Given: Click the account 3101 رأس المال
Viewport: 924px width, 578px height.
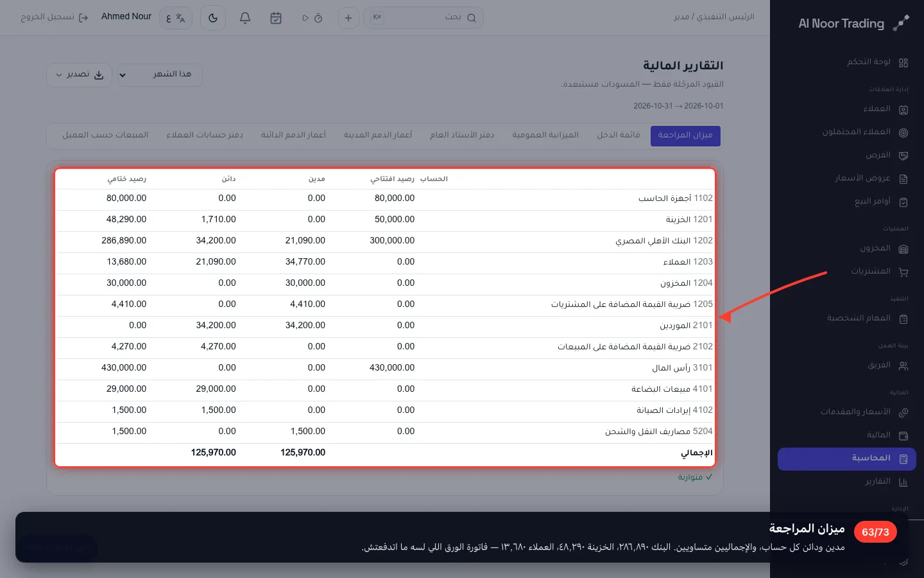Looking at the screenshot, I should pyautogui.click(x=682, y=368).
